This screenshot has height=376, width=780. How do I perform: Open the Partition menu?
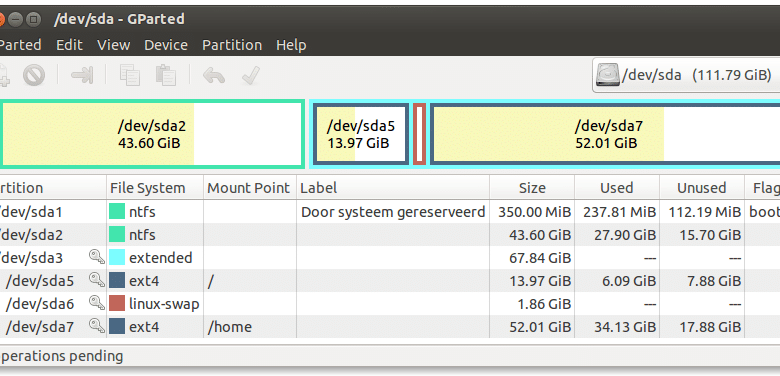click(x=232, y=45)
